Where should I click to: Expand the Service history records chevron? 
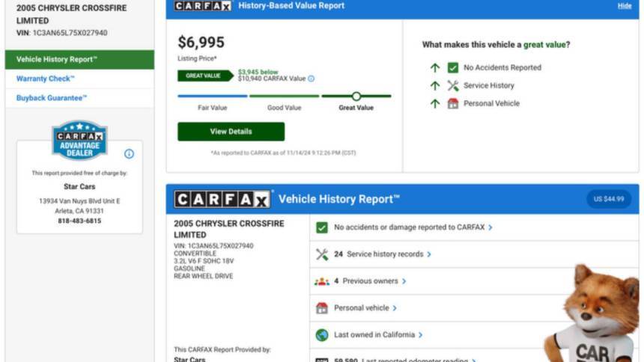click(x=429, y=254)
